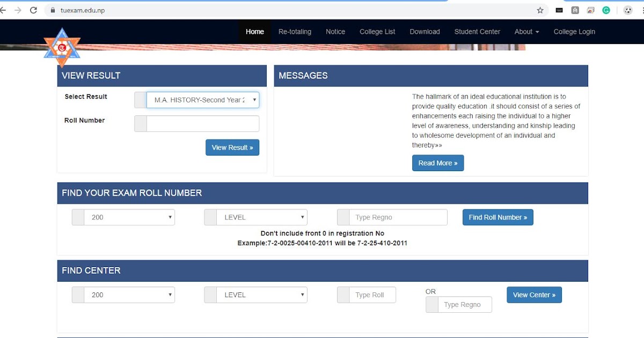Click the padlock site info icon

pos(53,10)
